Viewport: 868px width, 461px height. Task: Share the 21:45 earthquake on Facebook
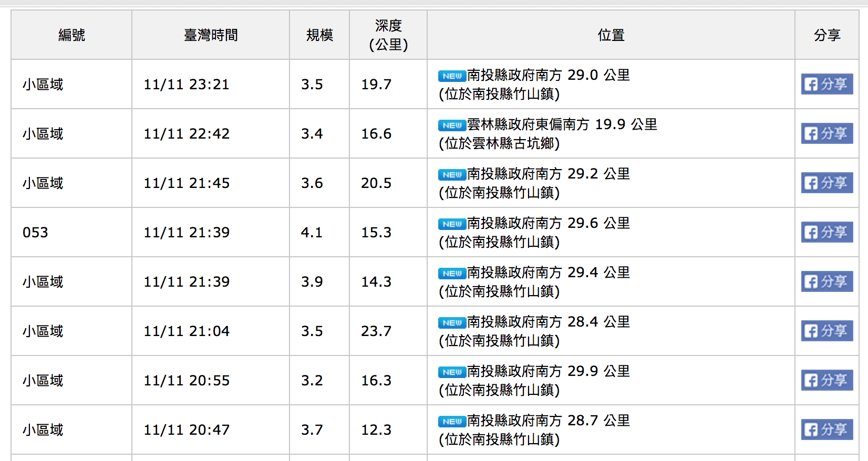(x=827, y=183)
